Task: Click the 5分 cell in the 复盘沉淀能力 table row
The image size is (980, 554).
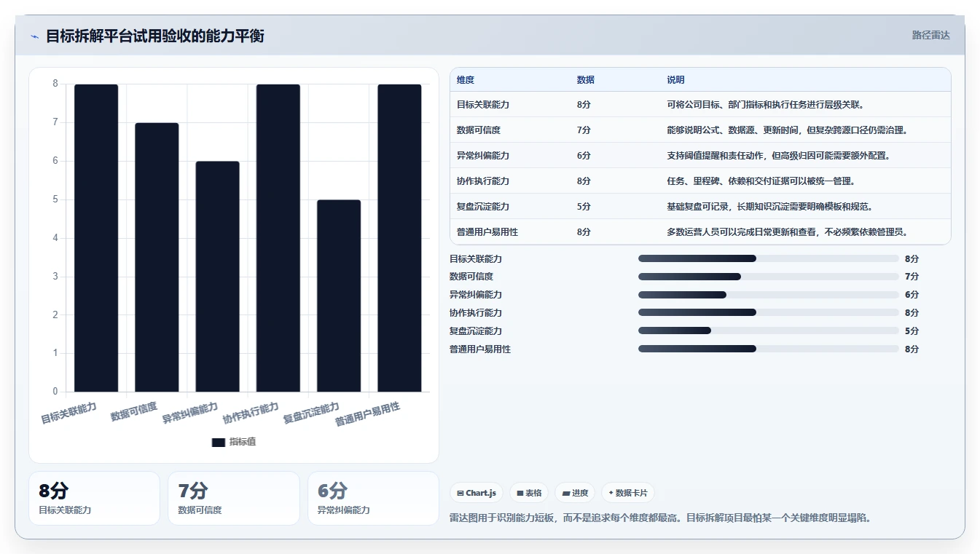Action: click(584, 207)
